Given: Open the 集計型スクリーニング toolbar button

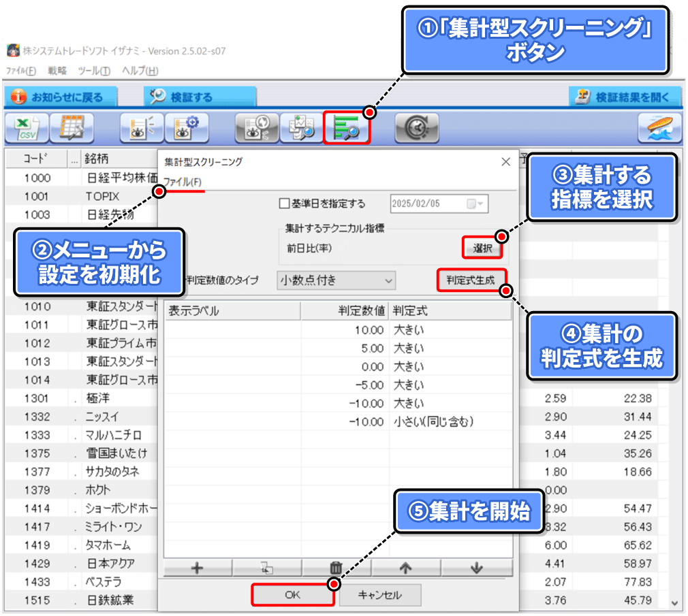Looking at the screenshot, I should [x=347, y=128].
